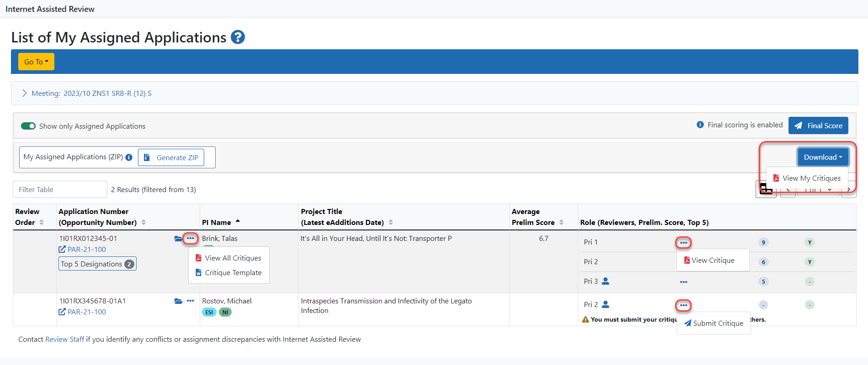Open the Pri 3 reviewer ellipsis menu

(x=683, y=282)
